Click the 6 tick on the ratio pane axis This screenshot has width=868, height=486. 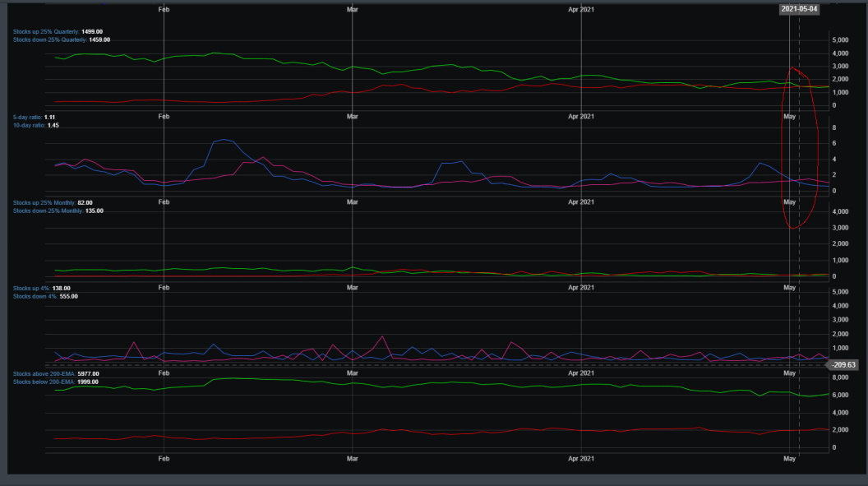[834, 143]
